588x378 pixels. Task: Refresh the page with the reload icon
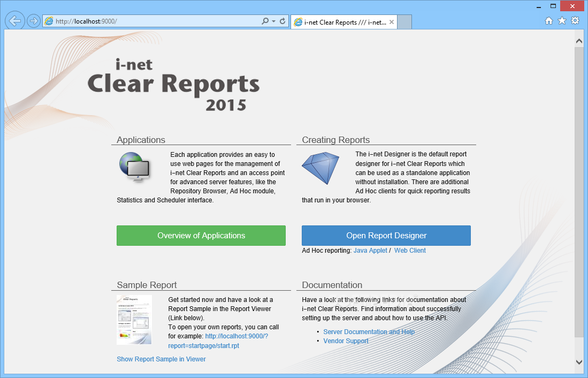pos(282,21)
